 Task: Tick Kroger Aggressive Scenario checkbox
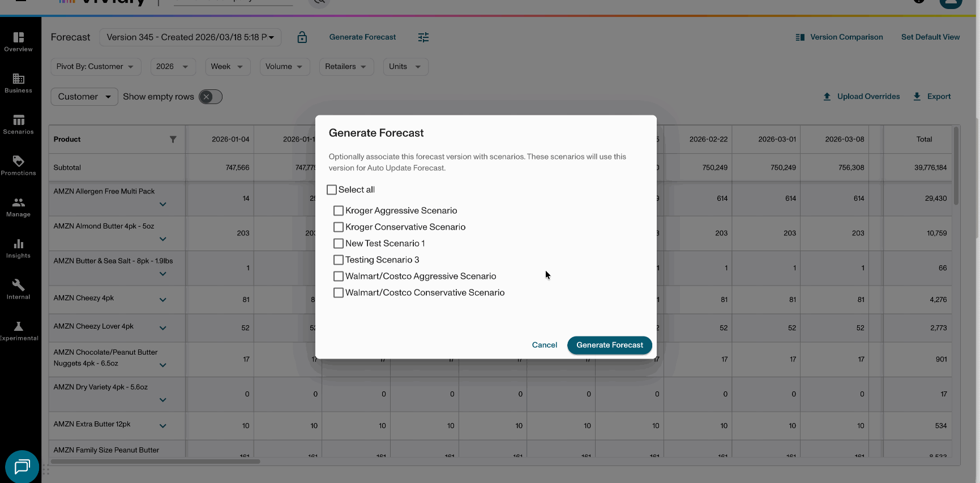(x=339, y=211)
